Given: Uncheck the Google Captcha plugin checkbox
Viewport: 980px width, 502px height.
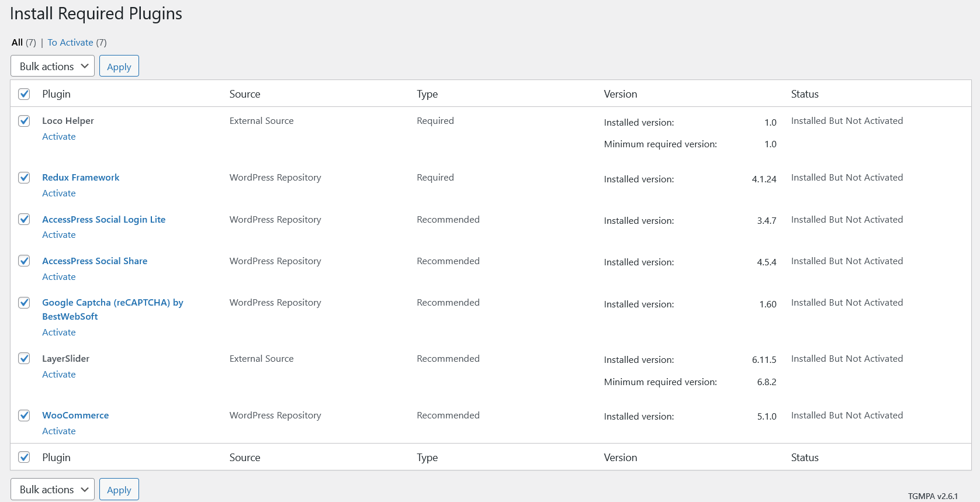Looking at the screenshot, I should pyautogui.click(x=24, y=303).
